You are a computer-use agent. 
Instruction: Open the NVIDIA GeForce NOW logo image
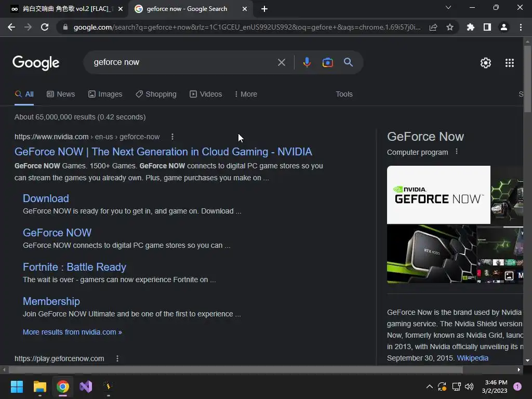[438, 195]
